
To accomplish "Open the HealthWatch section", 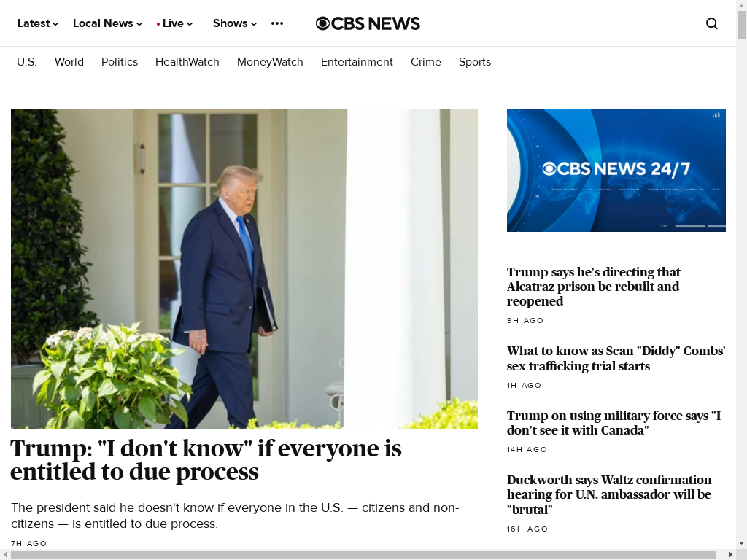I will (187, 62).
